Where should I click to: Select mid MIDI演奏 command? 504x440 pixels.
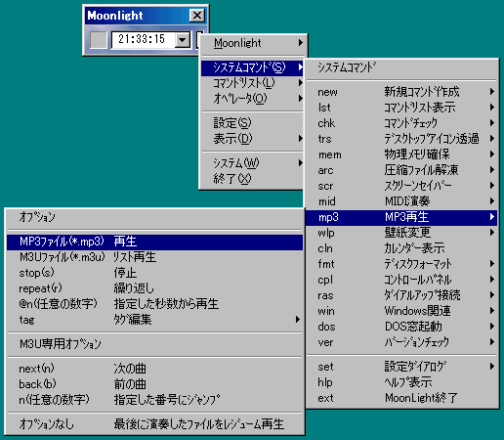[x=401, y=201]
